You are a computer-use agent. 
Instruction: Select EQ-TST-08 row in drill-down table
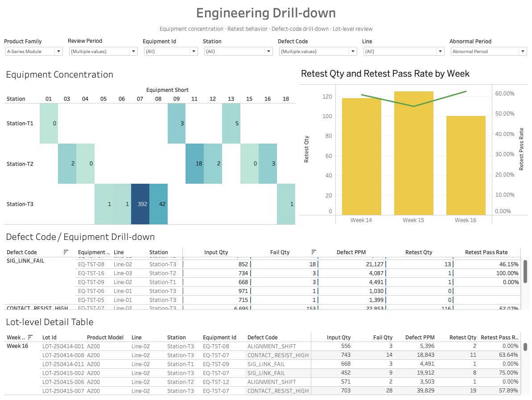tap(298, 264)
